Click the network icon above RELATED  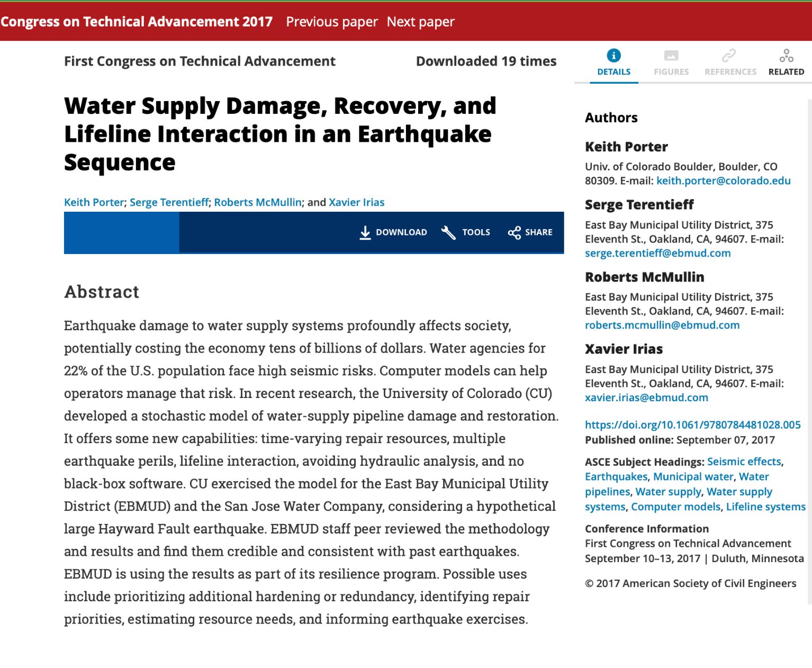tap(786, 55)
